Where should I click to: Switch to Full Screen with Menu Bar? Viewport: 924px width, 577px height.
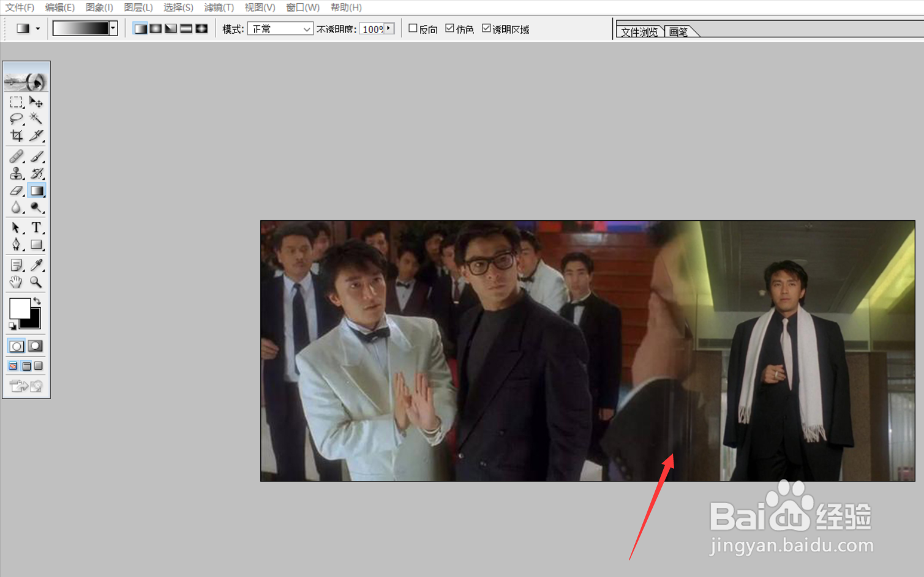pos(26,366)
